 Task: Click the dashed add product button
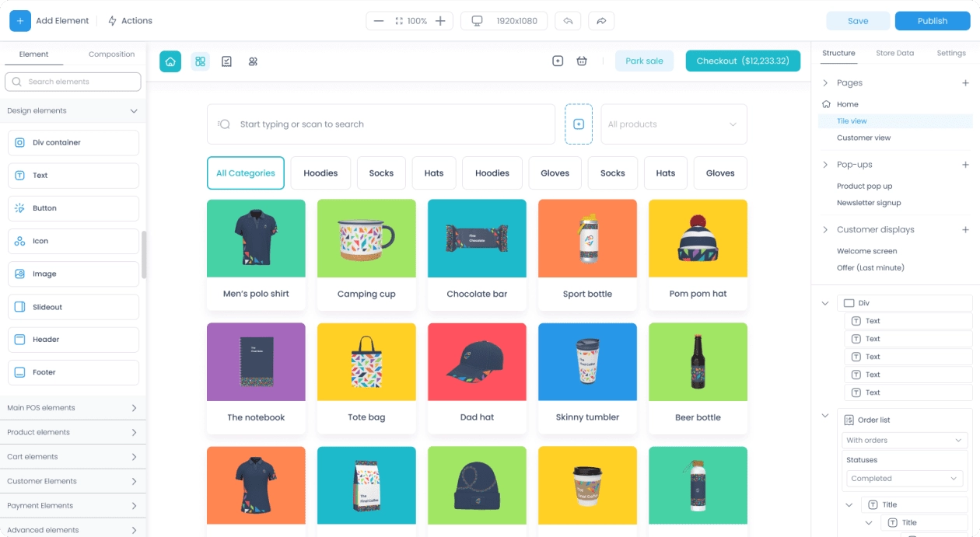coord(578,124)
